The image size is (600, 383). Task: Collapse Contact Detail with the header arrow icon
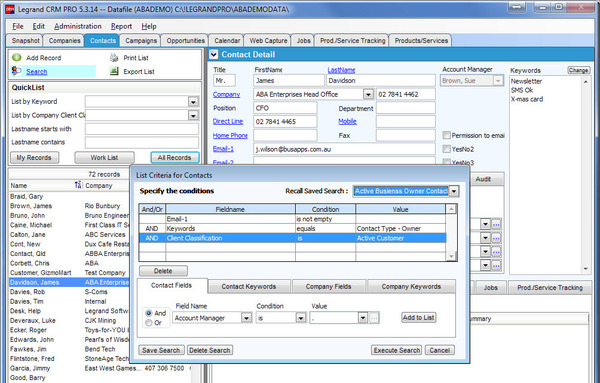click(x=214, y=55)
